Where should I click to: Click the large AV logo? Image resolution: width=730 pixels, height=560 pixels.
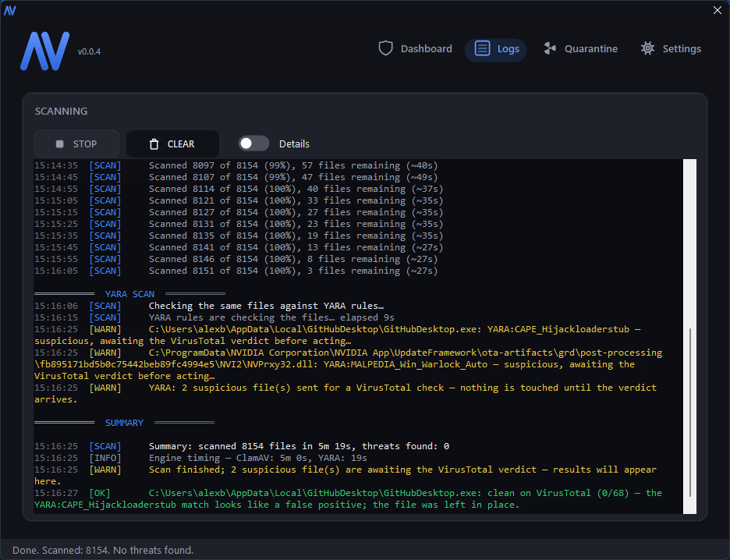coord(44,51)
